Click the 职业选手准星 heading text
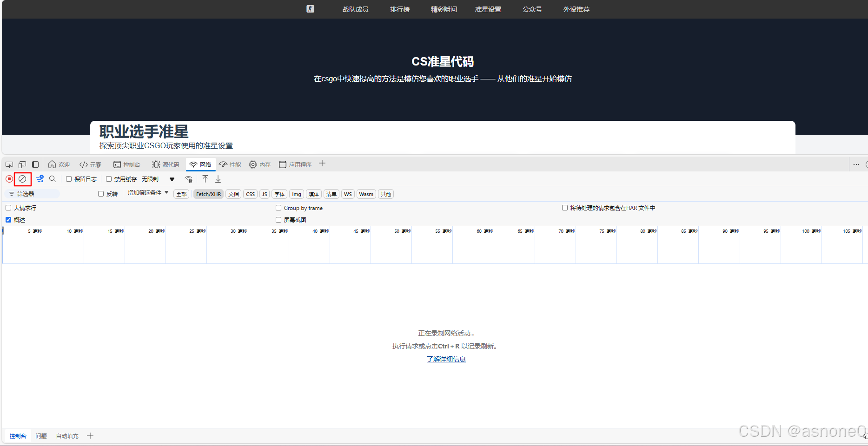Screen dimensions: 868x446 144,131
